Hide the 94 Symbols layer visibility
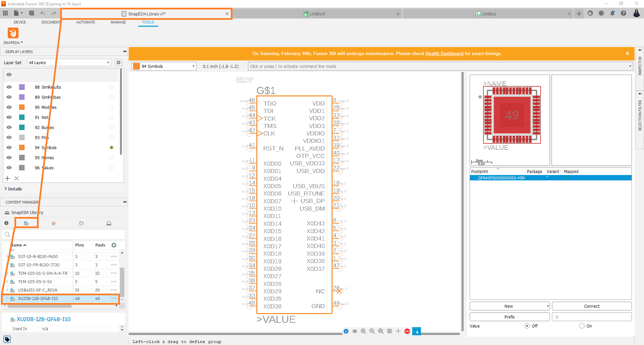 point(9,147)
